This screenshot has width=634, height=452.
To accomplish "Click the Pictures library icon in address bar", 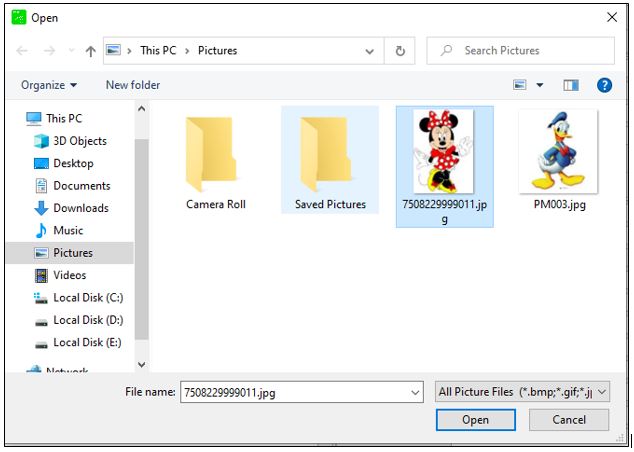I will coord(113,50).
